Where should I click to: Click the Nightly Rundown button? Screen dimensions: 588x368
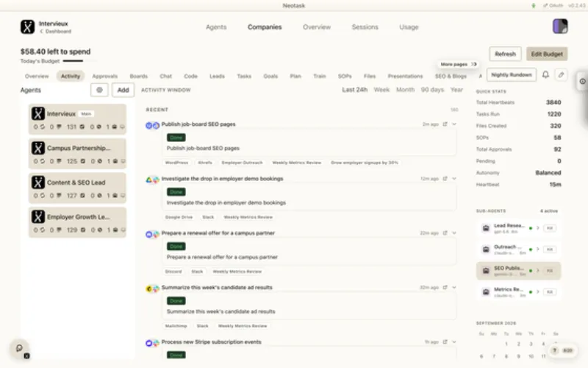point(512,75)
